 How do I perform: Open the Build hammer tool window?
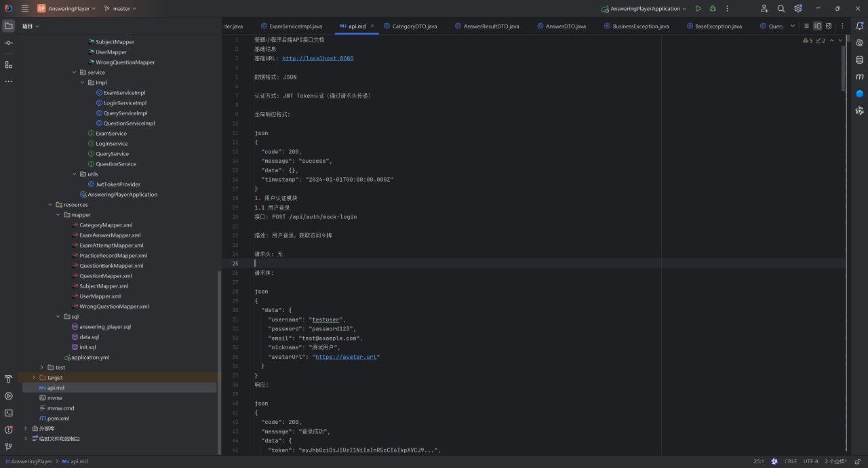pos(9,379)
